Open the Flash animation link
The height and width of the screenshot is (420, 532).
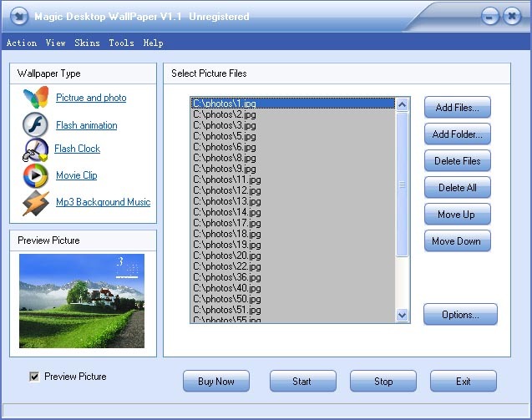click(87, 125)
